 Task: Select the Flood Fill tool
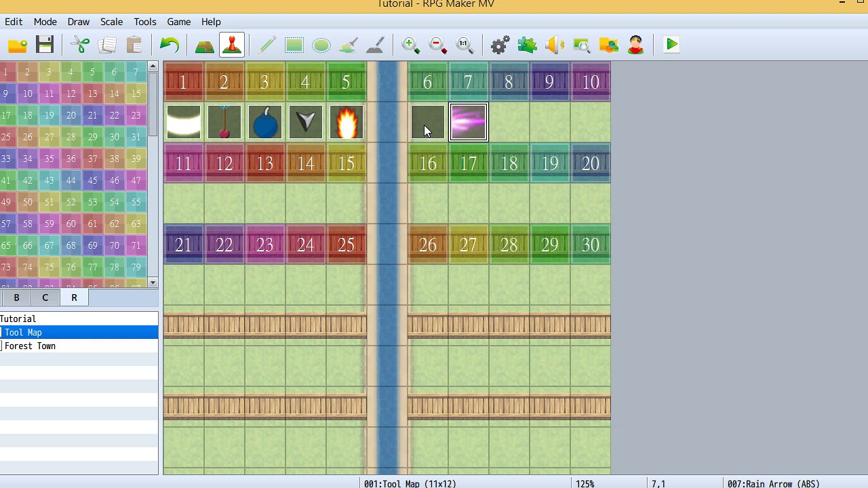(349, 45)
